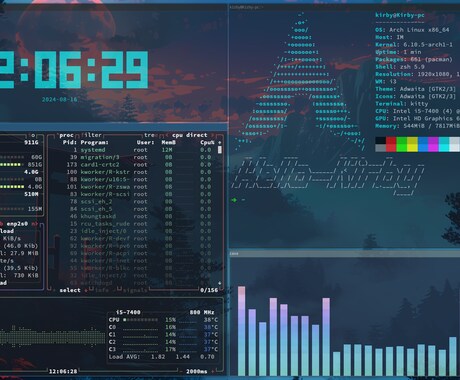The width and height of the screenshot is (460, 380).
Task: Click the 12:06:28 clock in btop's CPU box
Action: (63, 371)
